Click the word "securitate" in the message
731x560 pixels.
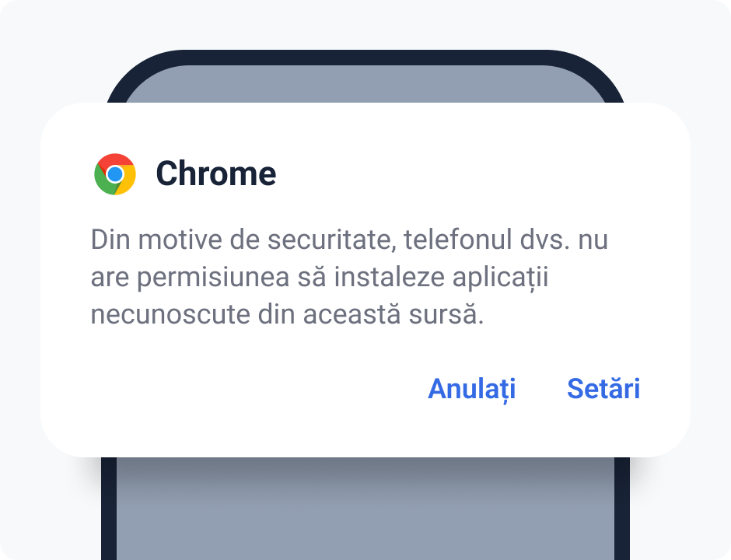point(334,240)
